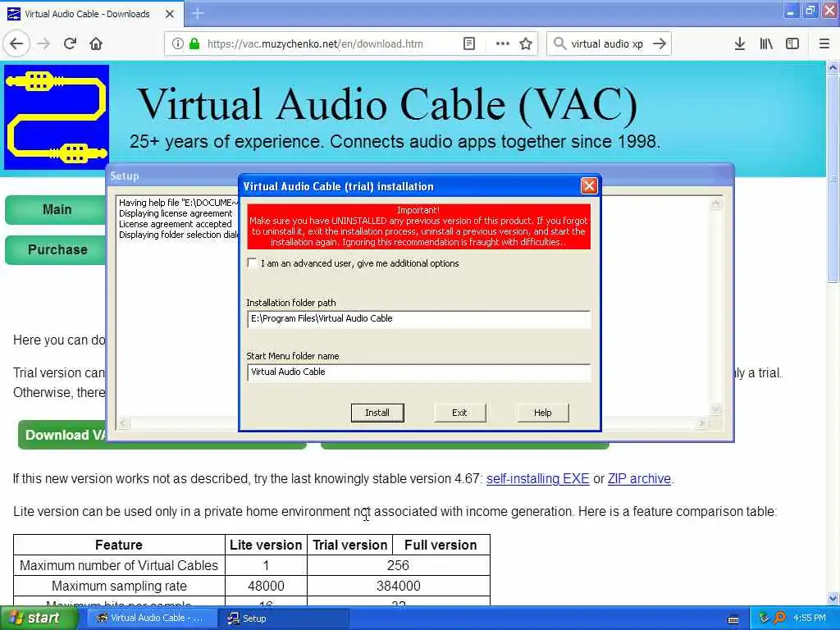Image resolution: width=840 pixels, height=630 pixels.
Task: Open the Downloads arrow panel
Action: click(x=740, y=43)
